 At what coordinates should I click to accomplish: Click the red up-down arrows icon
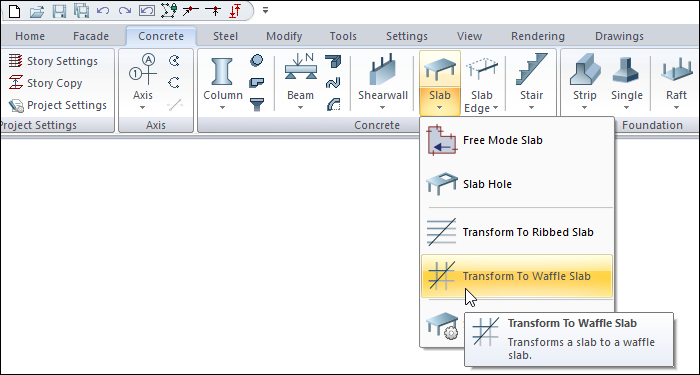[x=235, y=11]
